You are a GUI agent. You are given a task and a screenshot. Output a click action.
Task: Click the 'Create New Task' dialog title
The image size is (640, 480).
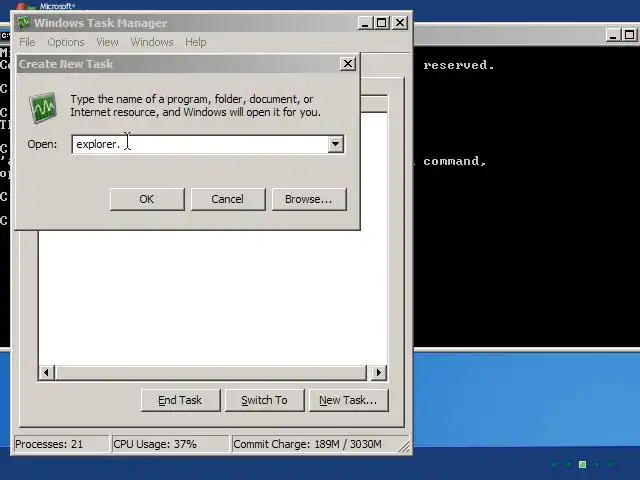(x=66, y=64)
